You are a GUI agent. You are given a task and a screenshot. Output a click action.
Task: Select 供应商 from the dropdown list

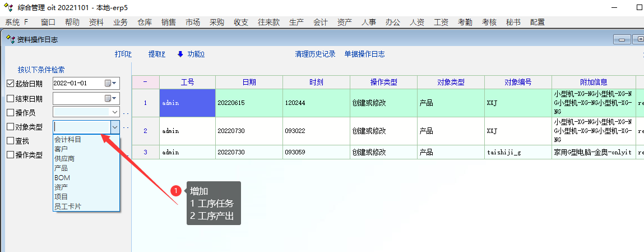pos(64,159)
